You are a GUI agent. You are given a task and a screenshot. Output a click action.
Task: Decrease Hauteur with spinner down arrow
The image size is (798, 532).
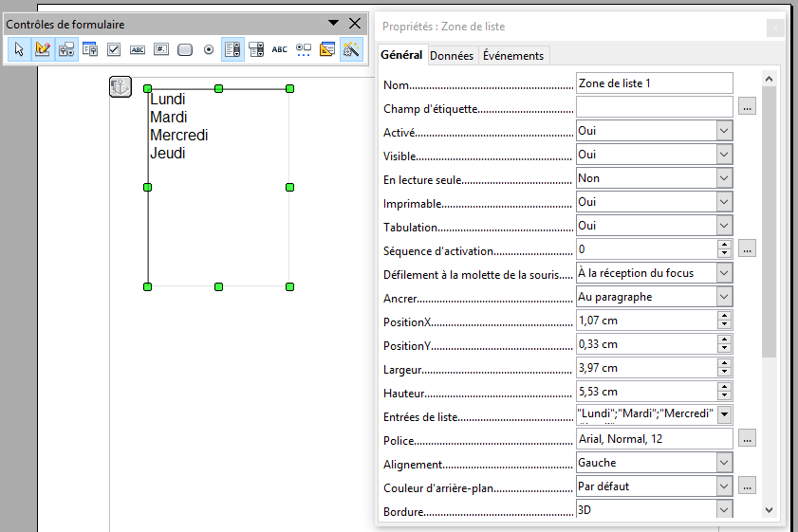(724, 395)
